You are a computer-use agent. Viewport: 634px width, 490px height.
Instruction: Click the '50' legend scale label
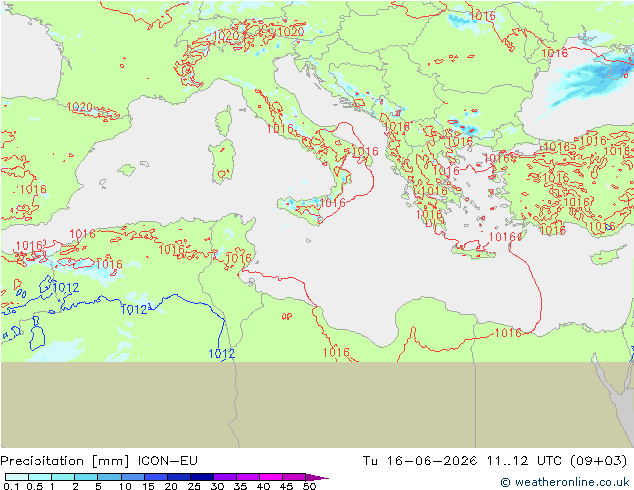point(310,486)
